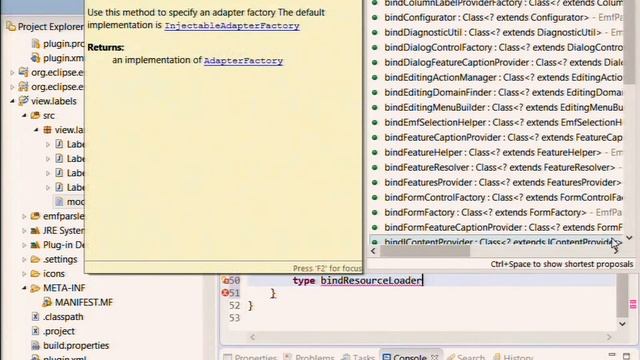Click the Project Explorer view icon
This screenshot has height=360, width=640.
(x=11, y=27)
